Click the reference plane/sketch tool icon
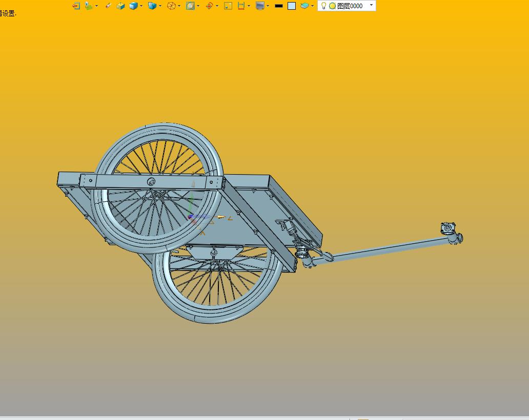Viewport: 529px width, 420px height. click(x=89, y=6)
